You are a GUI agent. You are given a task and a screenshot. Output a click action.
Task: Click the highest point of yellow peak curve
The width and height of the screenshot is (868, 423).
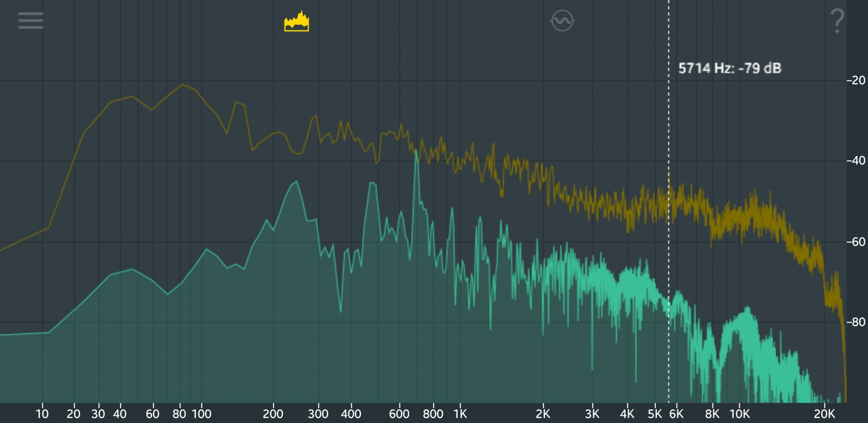pyautogui.click(x=182, y=85)
